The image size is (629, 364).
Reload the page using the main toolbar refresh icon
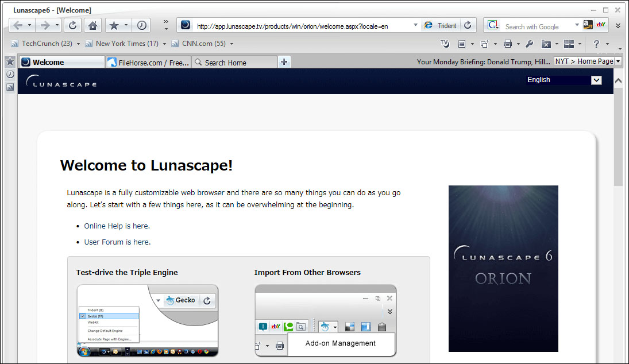pos(72,26)
